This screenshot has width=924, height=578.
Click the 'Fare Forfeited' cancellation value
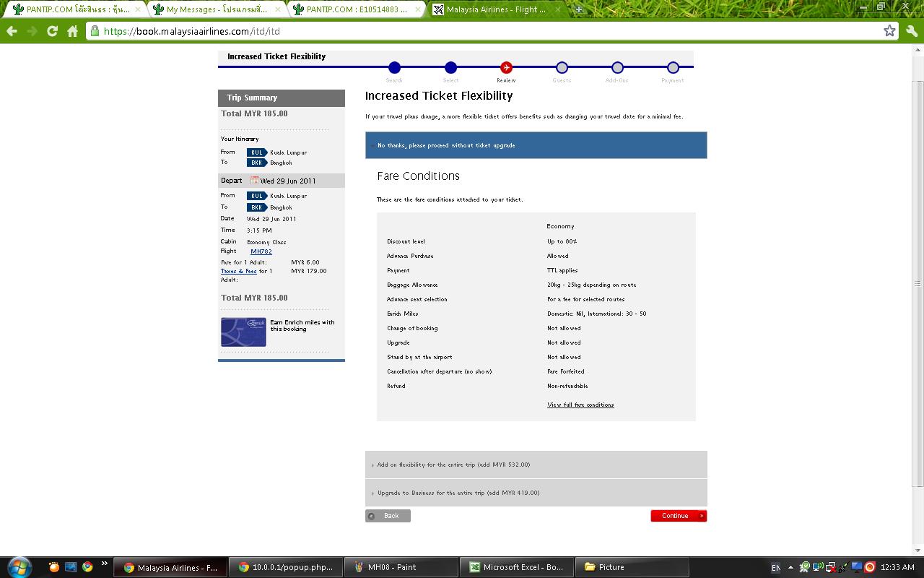566,371
